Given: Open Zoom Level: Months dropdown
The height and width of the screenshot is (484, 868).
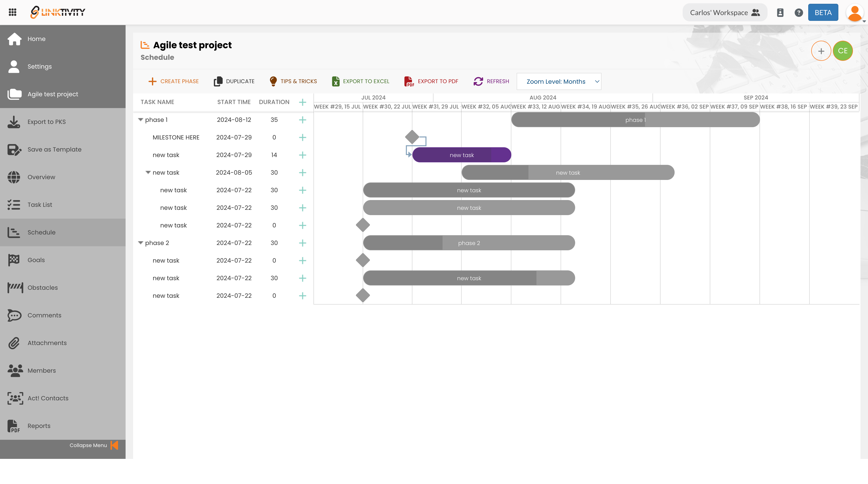Looking at the screenshot, I should coord(559,82).
